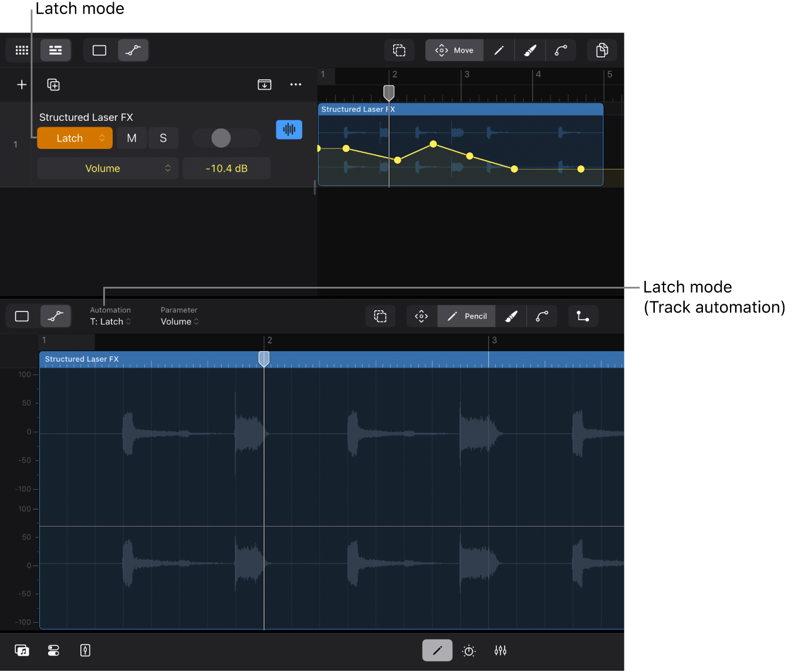Switch to automation view with the curve icon
This screenshot has height=672, width=798.
tap(133, 50)
